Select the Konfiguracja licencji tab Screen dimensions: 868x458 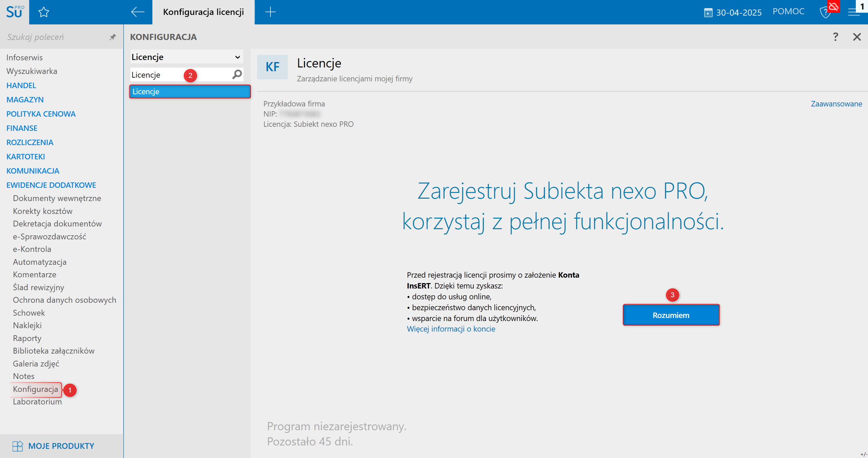click(203, 12)
